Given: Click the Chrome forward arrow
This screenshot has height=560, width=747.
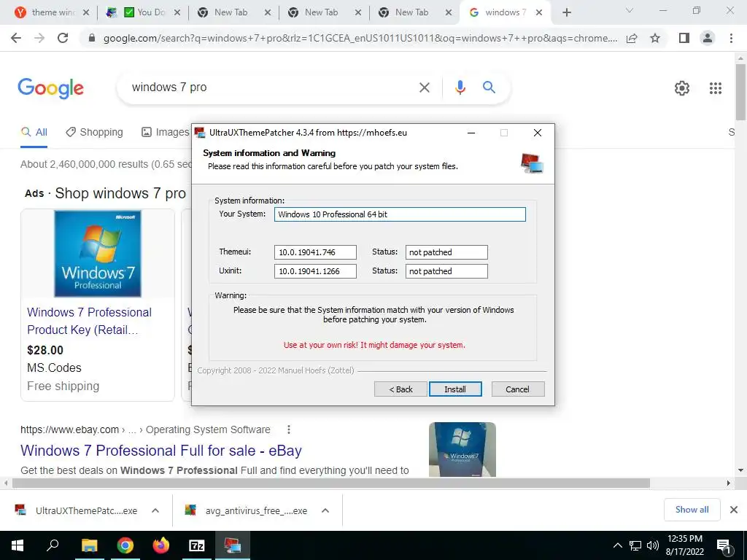Looking at the screenshot, I should click(39, 38).
